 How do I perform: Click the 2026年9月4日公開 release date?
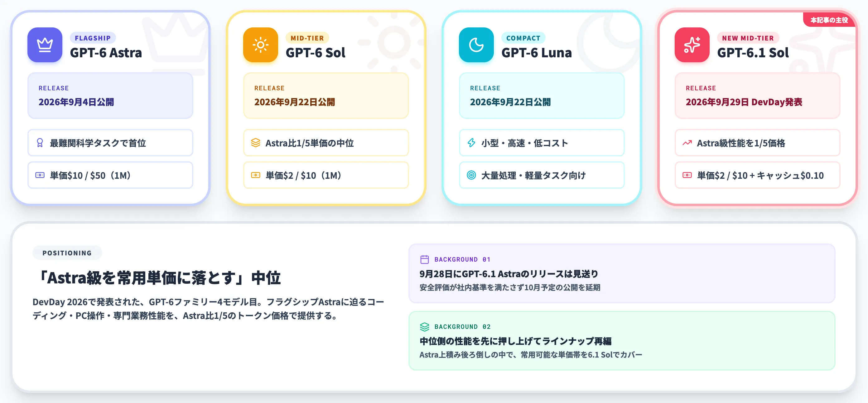pyautogui.click(x=76, y=102)
